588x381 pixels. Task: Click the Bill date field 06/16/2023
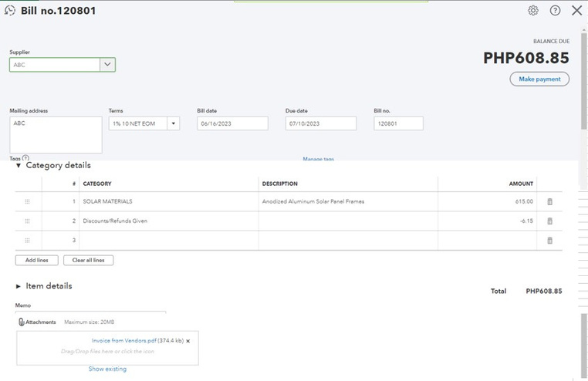click(x=232, y=123)
